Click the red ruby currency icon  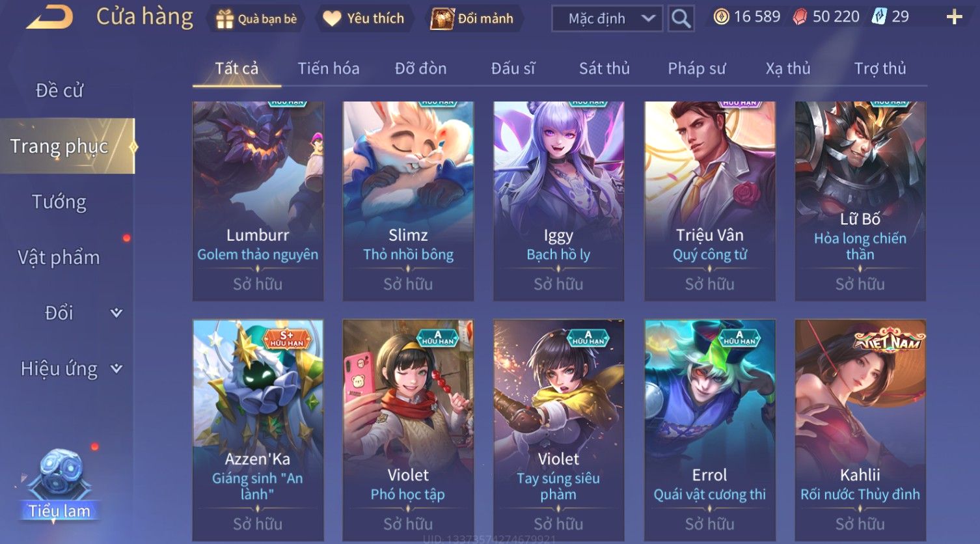(800, 17)
